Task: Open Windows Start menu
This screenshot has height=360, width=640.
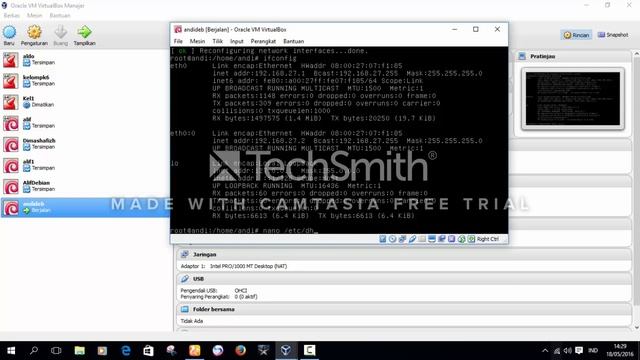Action: tap(11, 351)
